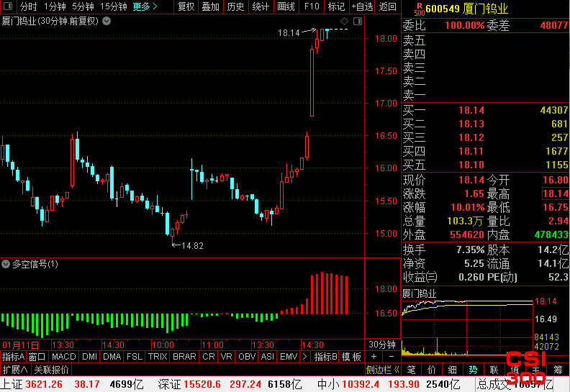The height and width of the screenshot is (392, 570).
Task: Switch to CR indicator
Action: 209,357
